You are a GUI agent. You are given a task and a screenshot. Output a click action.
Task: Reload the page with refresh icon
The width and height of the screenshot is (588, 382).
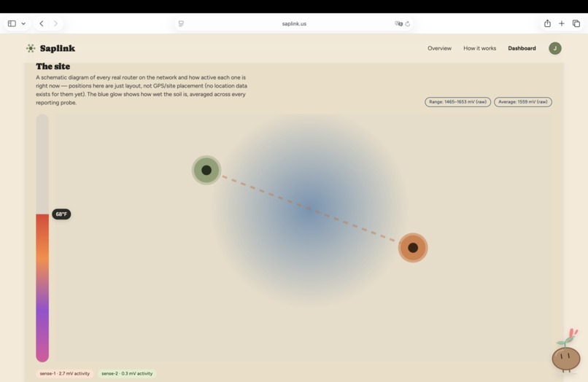[408, 23]
